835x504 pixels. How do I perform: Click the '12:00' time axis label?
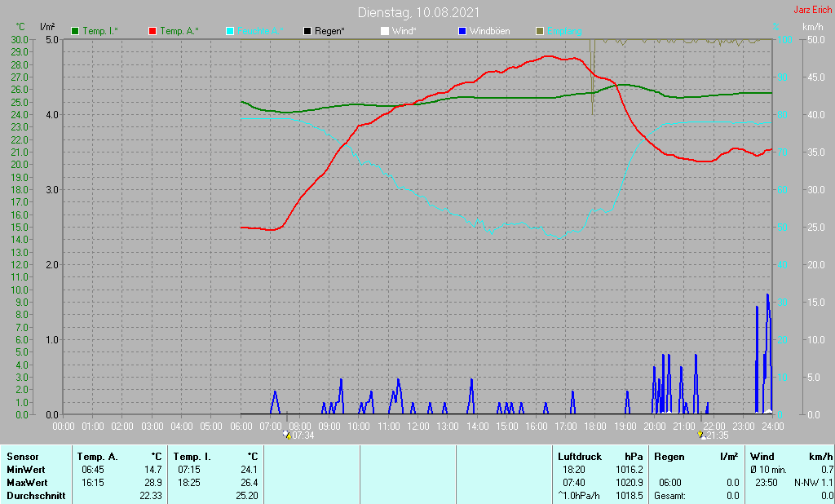(x=418, y=427)
